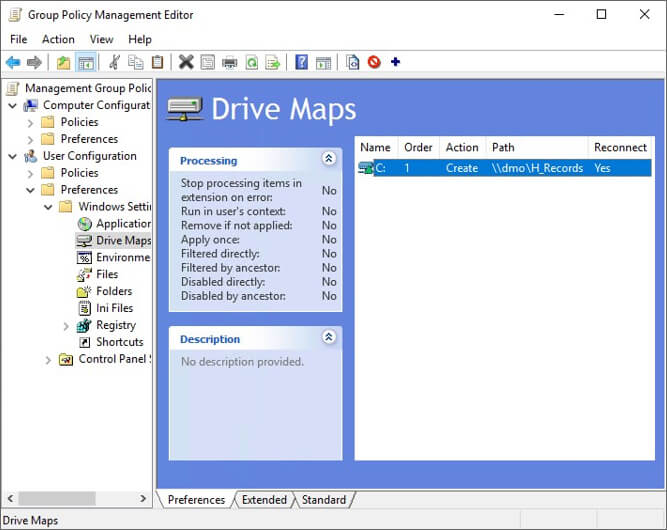Click the Shortcuts tree icon

pyautogui.click(x=85, y=342)
